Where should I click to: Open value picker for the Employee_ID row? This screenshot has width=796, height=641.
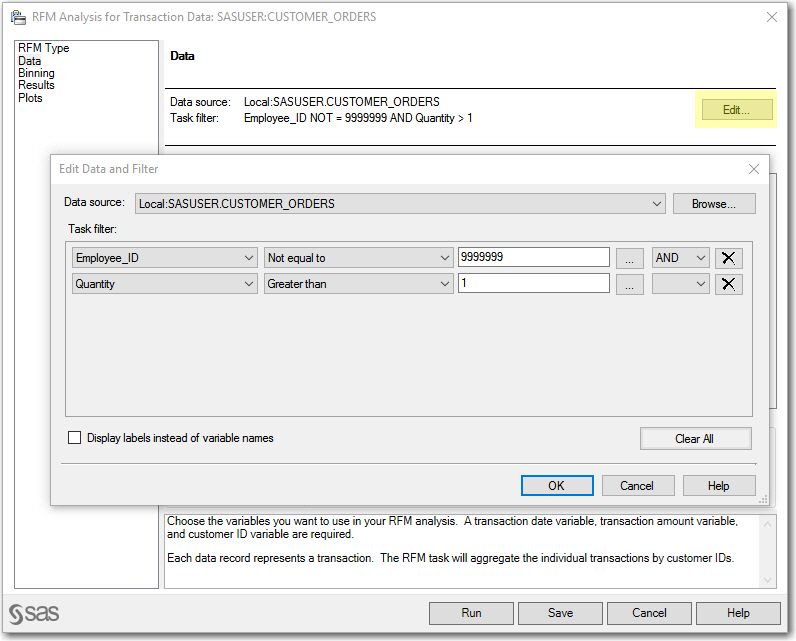pos(629,258)
